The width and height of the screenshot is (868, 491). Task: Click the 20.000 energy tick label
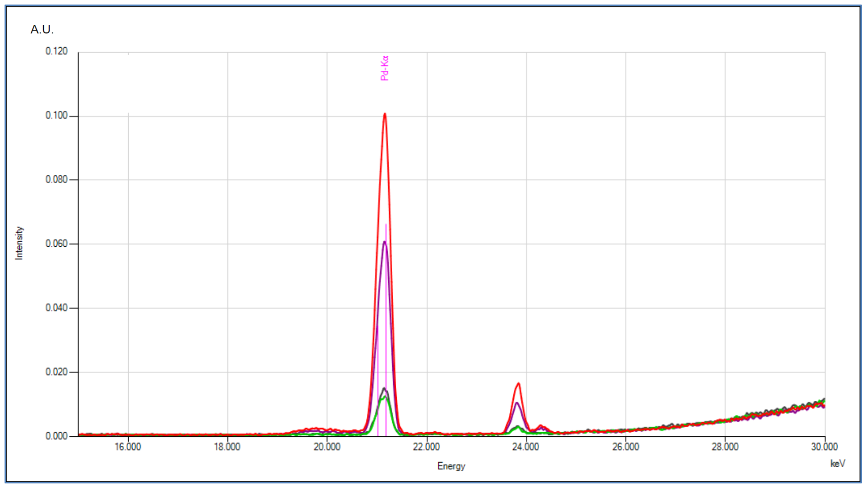tap(327, 446)
